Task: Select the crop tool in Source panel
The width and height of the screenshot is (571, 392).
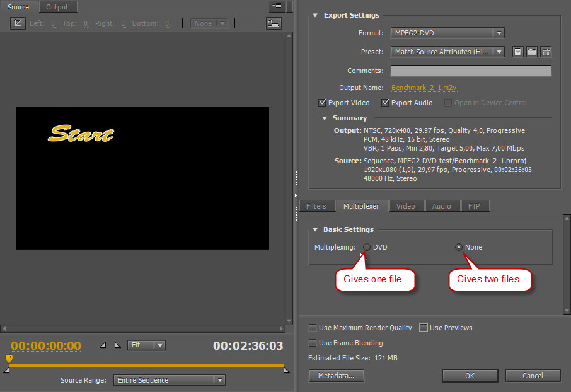Action: [x=18, y=23]
